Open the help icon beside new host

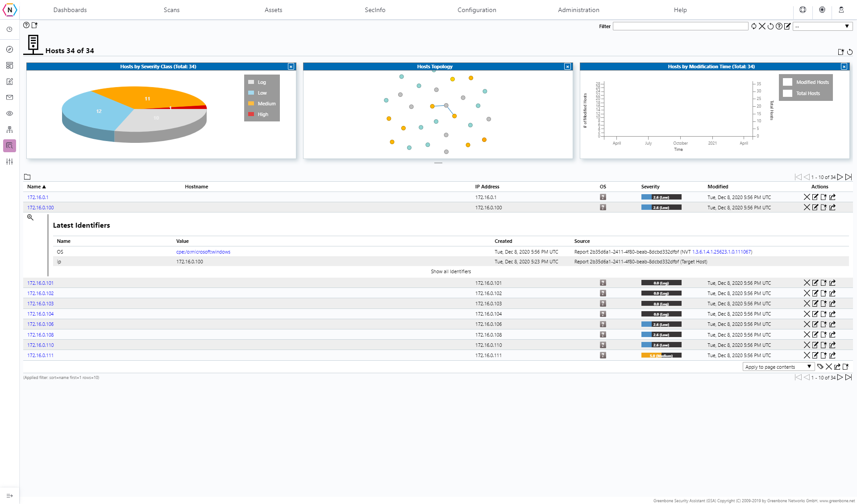point(26,25)
